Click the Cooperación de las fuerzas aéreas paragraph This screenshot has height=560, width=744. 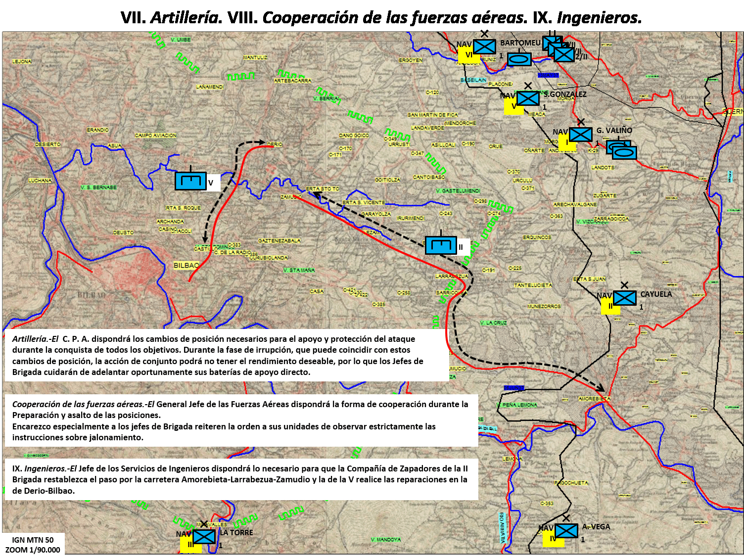tap(241, 420)
